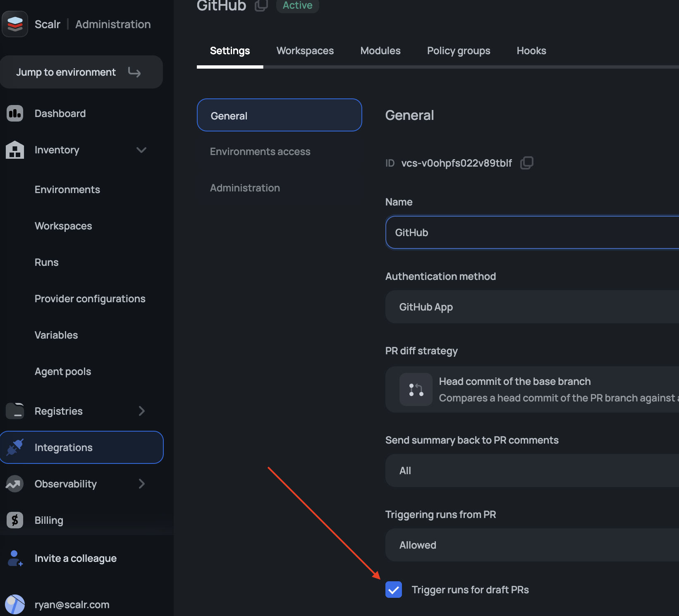Click the Dashboard chart icon
The width and height of the screenshot is (679, 616).
(15, 113)
